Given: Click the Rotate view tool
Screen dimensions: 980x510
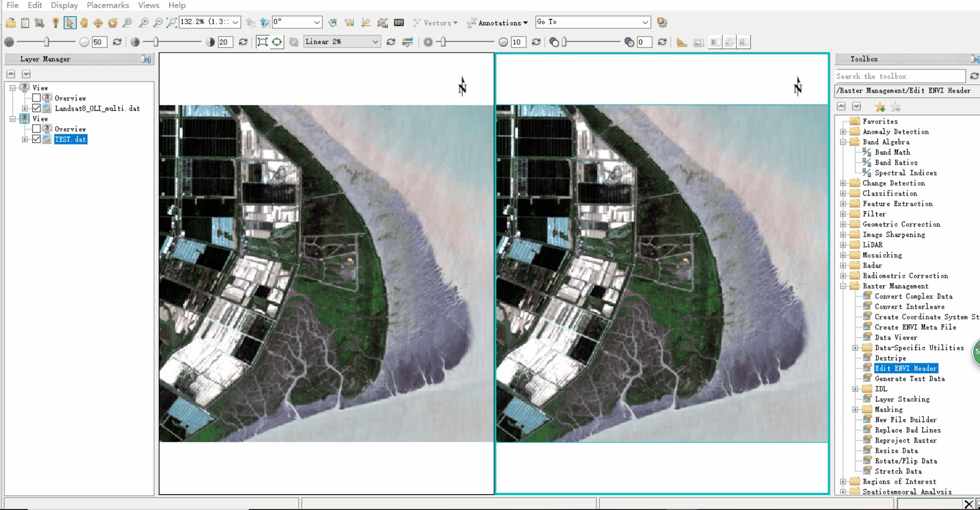Looking at the screenshot, I should click(x=113, y=23).
